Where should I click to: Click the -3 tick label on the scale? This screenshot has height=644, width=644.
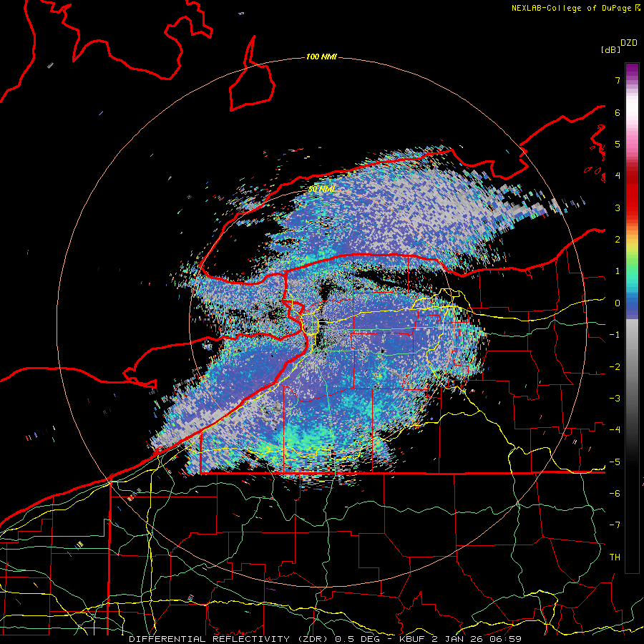[615, 399]
